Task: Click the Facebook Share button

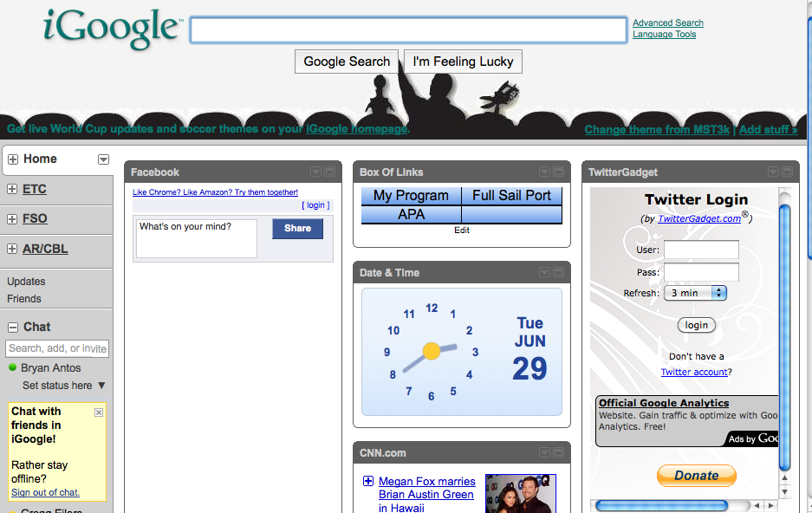Action: pyautogui.click(x=298, y=228)
